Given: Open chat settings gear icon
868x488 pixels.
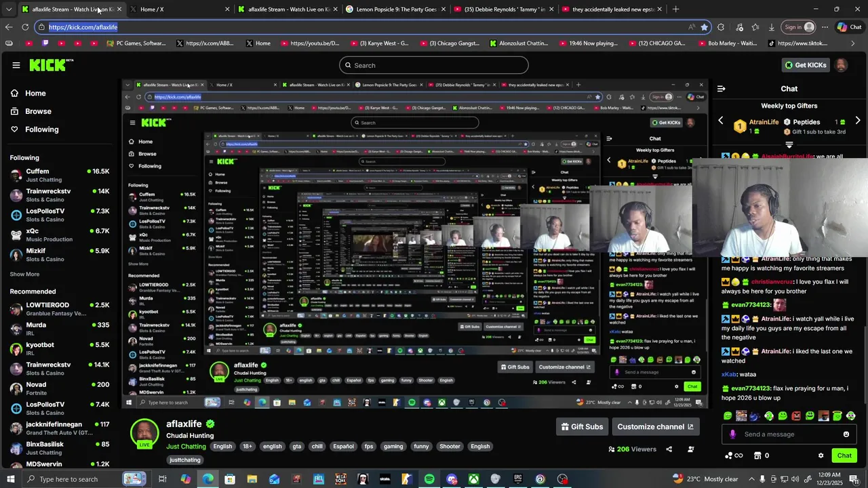Looking at the screenshot, I should [821, 455].
